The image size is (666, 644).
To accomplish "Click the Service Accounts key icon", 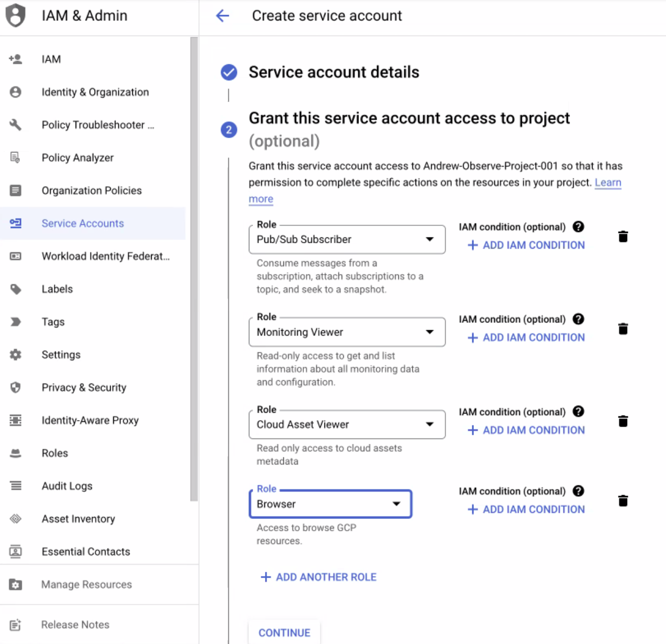I will click(16, 223).
